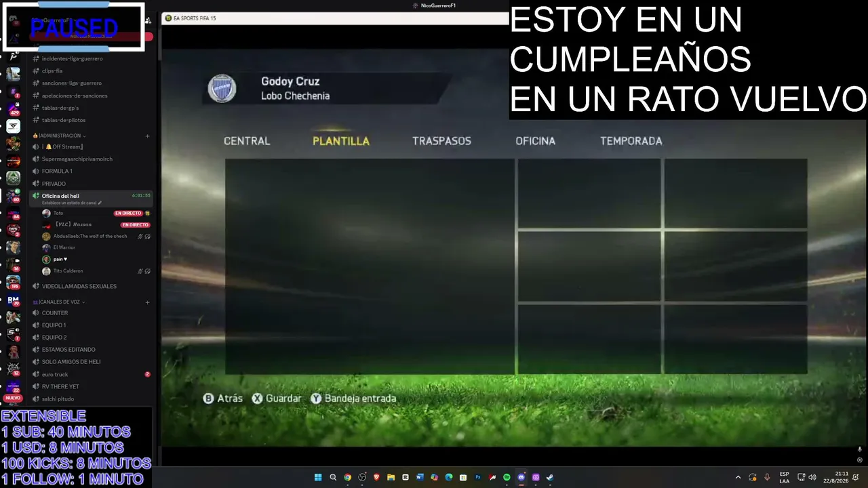Image resolution: width=868 pixels, height=488 pixels.
Task: Open the volume control in system tray
Action: tap(812, 477)
